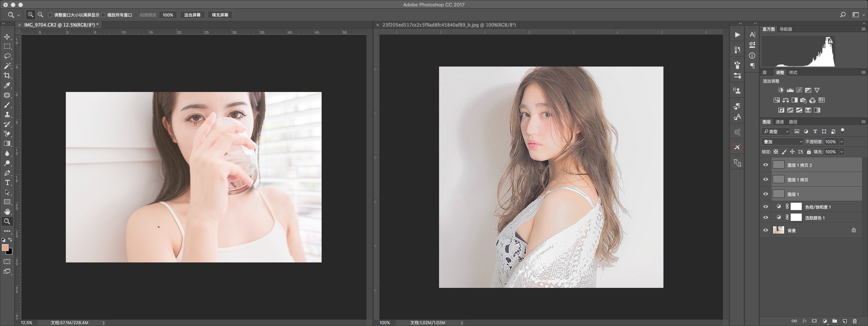Select the Gradient tool

7,144
